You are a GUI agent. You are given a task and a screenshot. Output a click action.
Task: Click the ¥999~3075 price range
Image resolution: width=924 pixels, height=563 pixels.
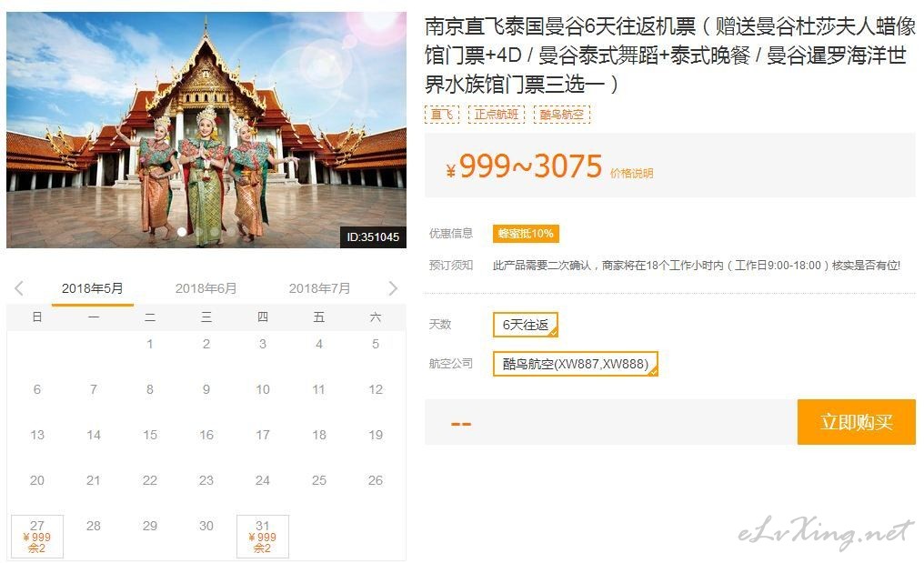(x=525, y=166)
